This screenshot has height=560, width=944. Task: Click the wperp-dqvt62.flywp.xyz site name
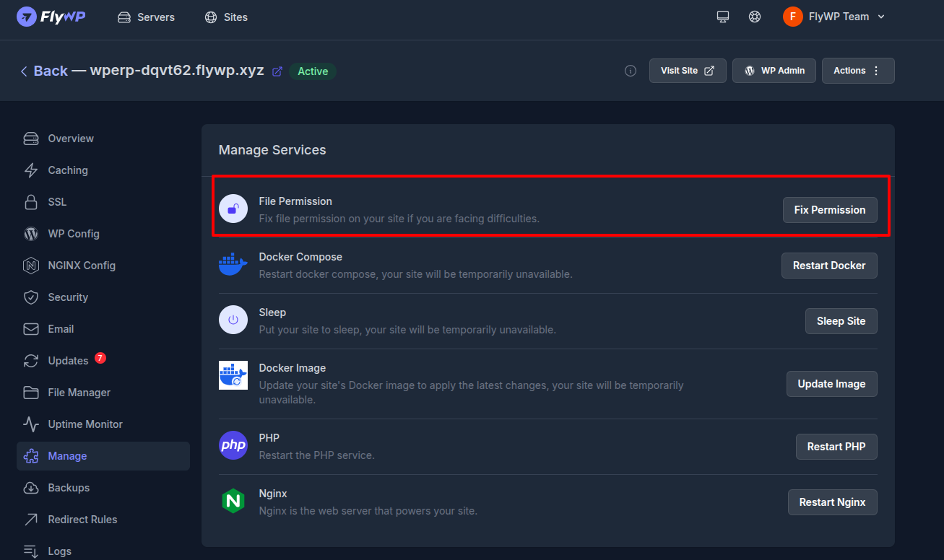(177, 71)
